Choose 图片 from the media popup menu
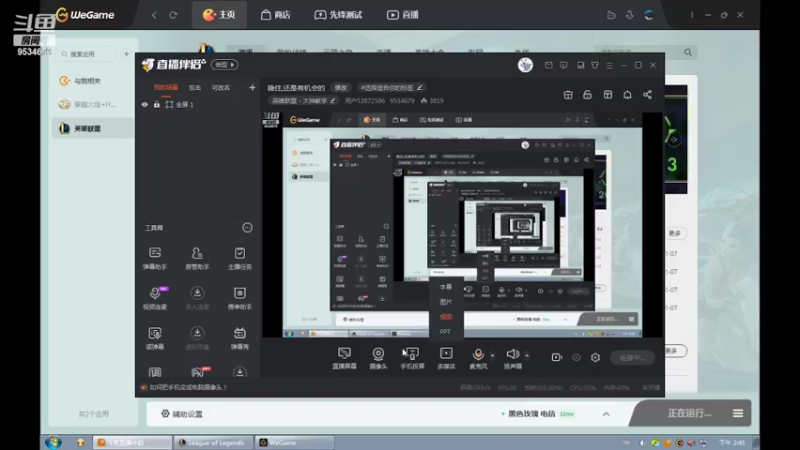The width and height of the screenshot is (800, 450). point(446,302)
